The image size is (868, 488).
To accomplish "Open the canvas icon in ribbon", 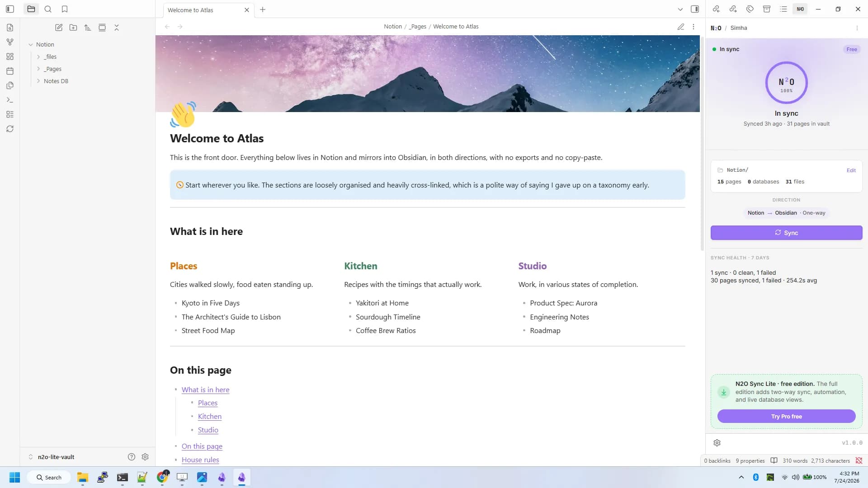I will pyautogui.click(x=10, y=56).
